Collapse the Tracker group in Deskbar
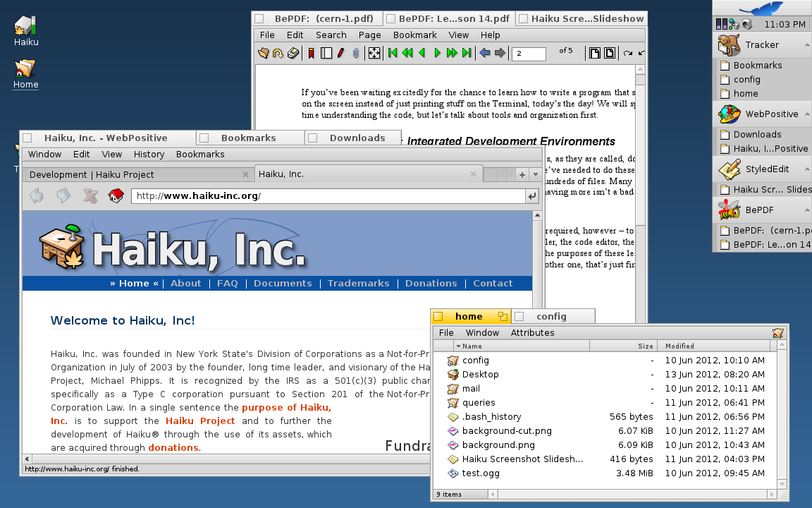812x508 pixels. point(806,45)
